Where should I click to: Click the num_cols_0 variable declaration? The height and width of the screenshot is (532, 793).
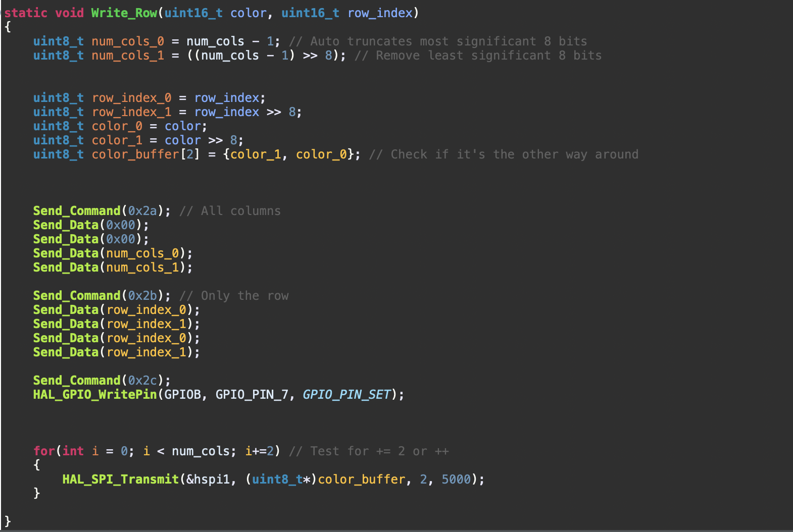[127, 41]
